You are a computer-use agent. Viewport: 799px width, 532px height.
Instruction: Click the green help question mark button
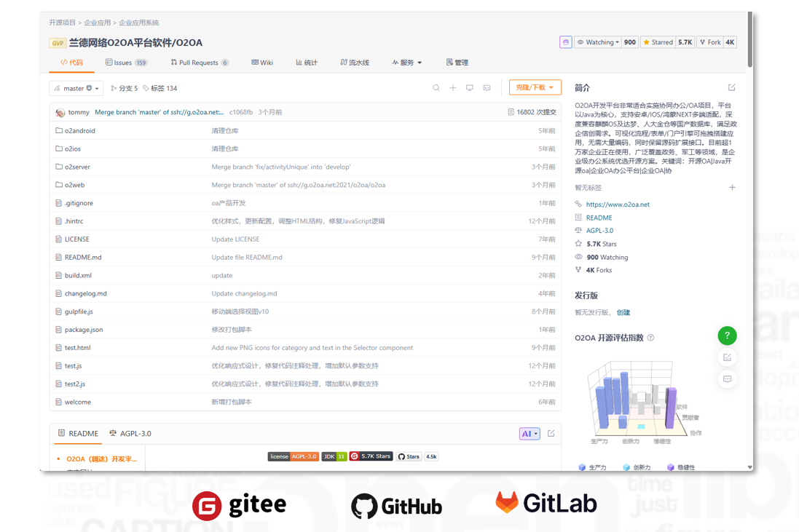pos(727,336)
